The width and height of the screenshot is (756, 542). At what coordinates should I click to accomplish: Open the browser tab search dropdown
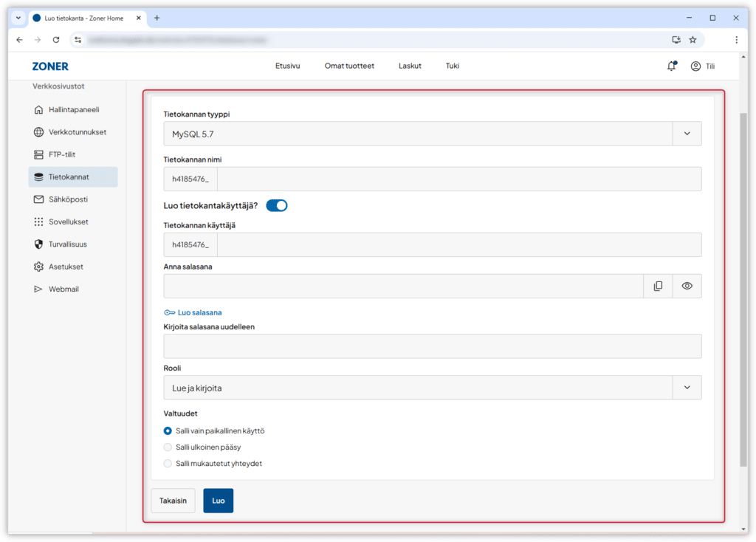(x=18, y=18)
